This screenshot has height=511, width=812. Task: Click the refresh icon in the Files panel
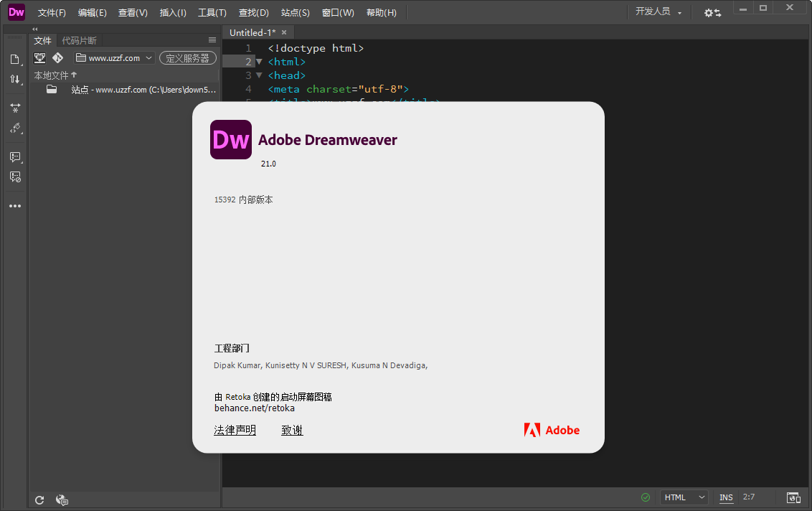[x=39, y=500]
